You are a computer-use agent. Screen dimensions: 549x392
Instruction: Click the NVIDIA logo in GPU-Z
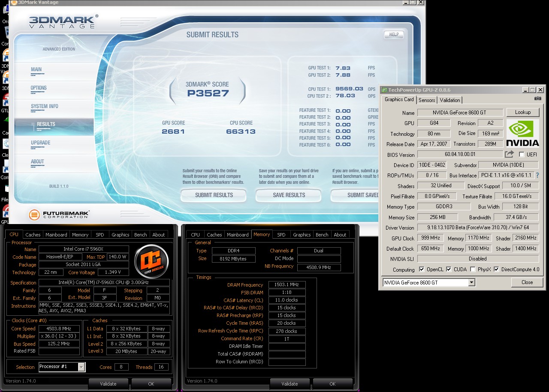[522, 133]
